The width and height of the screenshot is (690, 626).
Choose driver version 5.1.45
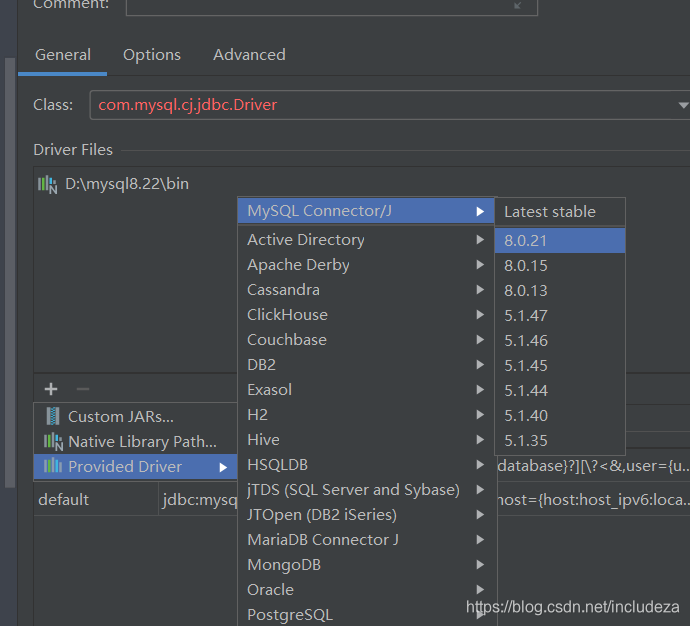point(560,366)
